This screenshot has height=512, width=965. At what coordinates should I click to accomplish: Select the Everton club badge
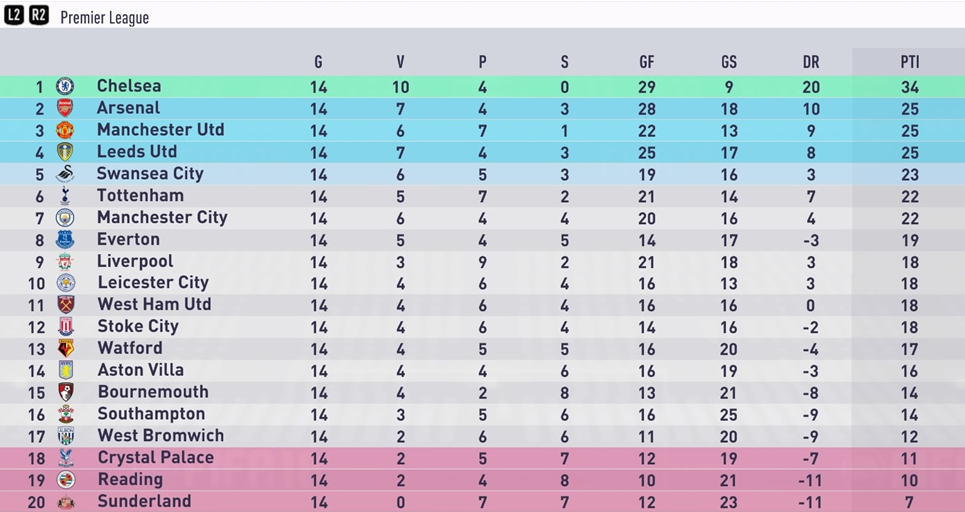(65, 239)
